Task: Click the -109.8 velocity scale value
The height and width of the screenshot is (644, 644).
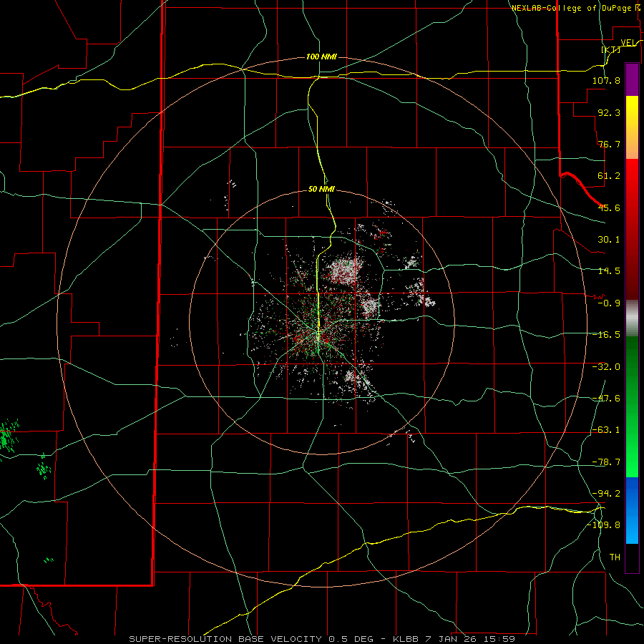Action: point(603,525)
